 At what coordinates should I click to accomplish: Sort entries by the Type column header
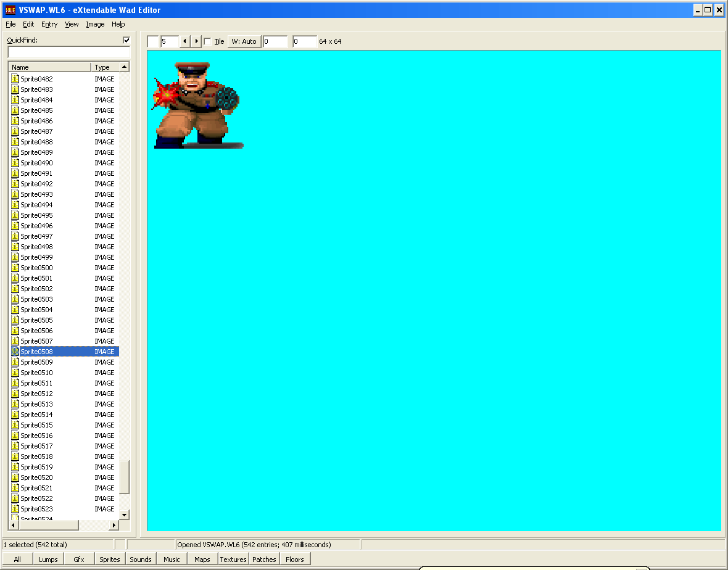pos(105,67)
